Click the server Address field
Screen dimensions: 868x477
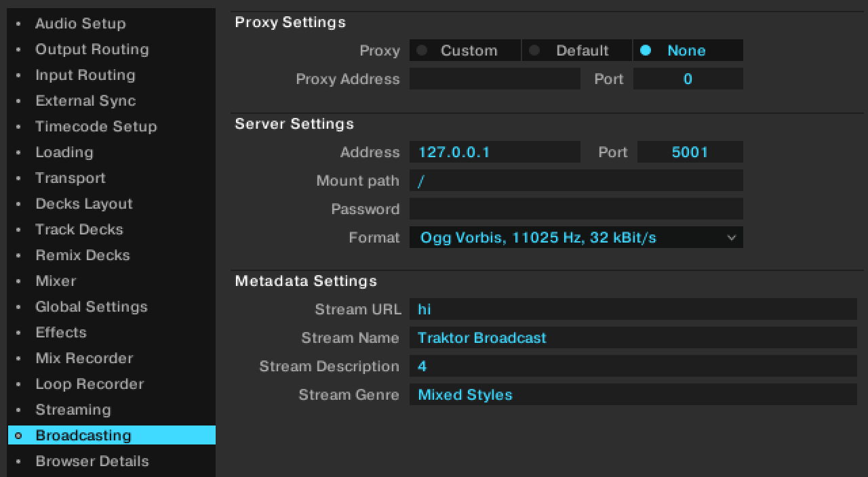(495, 152)
